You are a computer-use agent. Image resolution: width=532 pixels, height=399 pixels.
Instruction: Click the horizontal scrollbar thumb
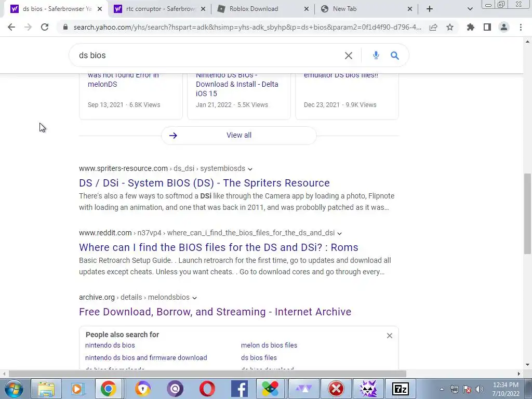click(207, 374)
